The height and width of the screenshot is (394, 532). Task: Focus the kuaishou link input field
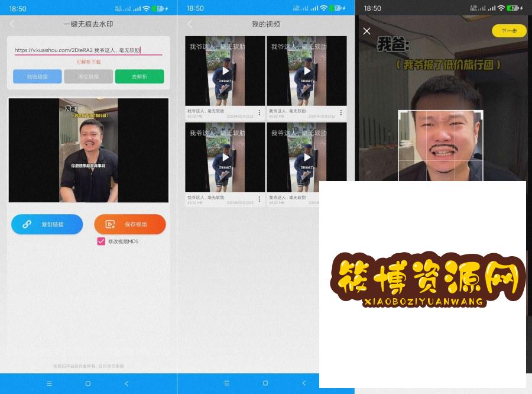click(x=88, y=50)
